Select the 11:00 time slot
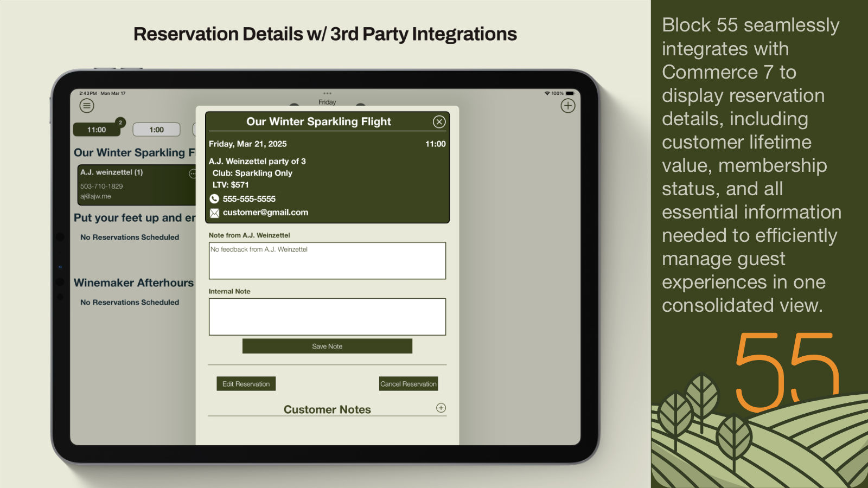Image resolution: width=868 pixels, height=488 pixels. (x=97, y=130)
